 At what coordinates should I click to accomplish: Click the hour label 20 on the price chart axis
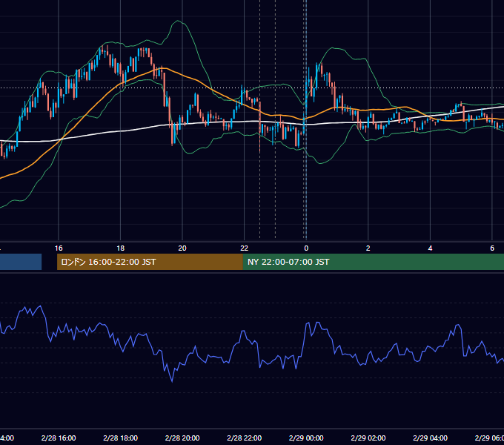[182, 248]
